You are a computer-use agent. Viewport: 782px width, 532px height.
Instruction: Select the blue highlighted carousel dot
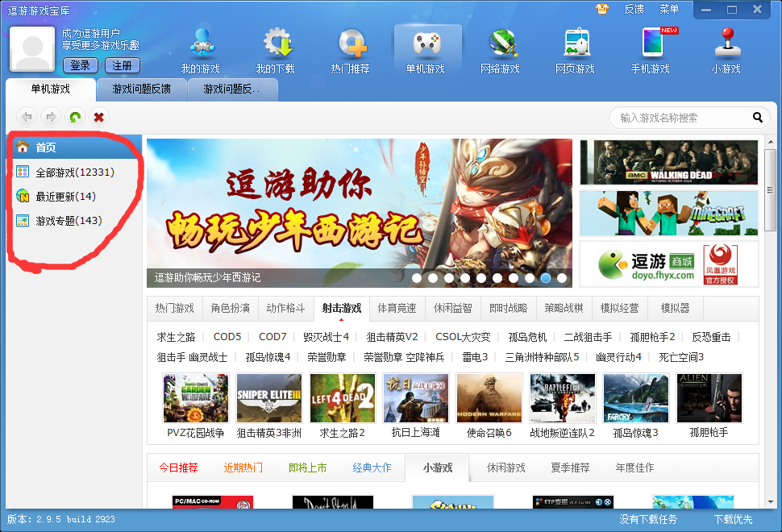click(x=546, y=278)
